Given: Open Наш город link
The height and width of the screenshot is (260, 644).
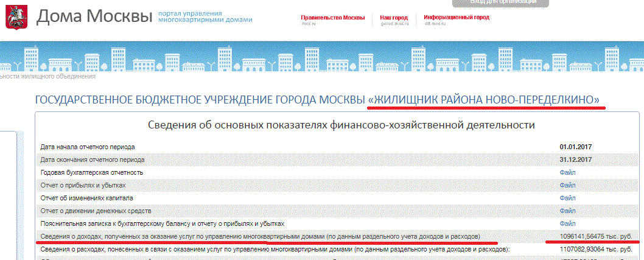Looking at the screenshot, I should (x=393, y=18).
